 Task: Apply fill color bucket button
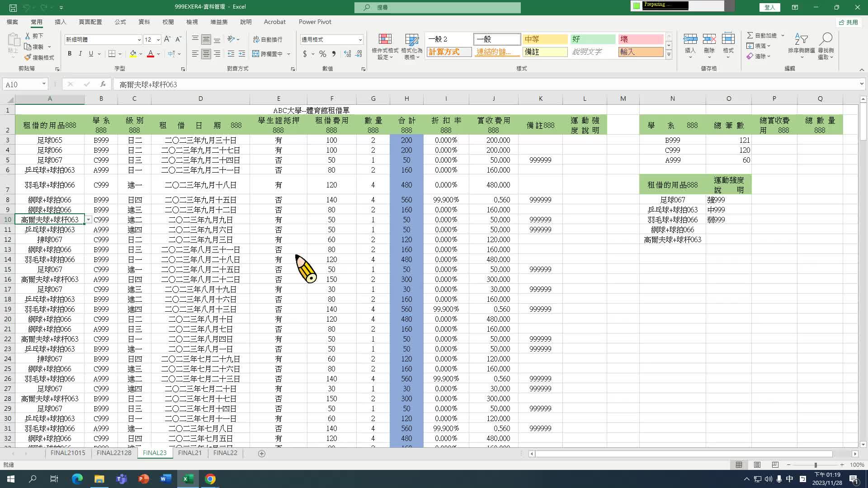(133, 54)
